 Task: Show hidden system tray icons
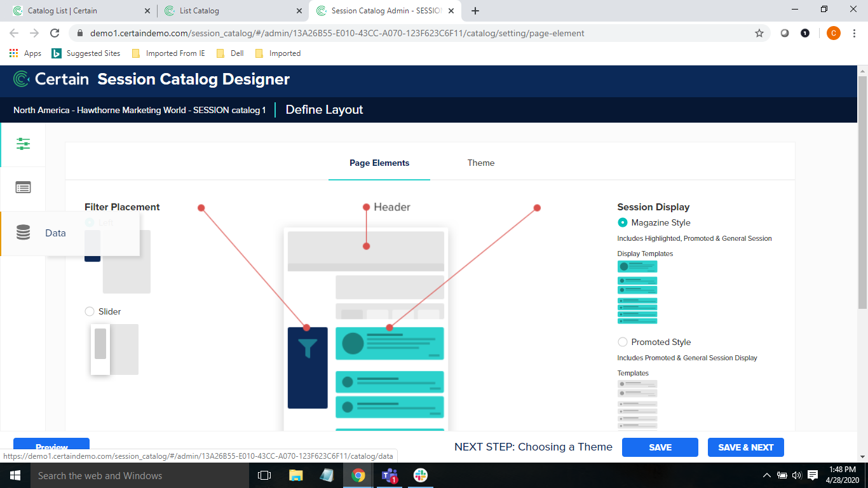tap(767, 475)
